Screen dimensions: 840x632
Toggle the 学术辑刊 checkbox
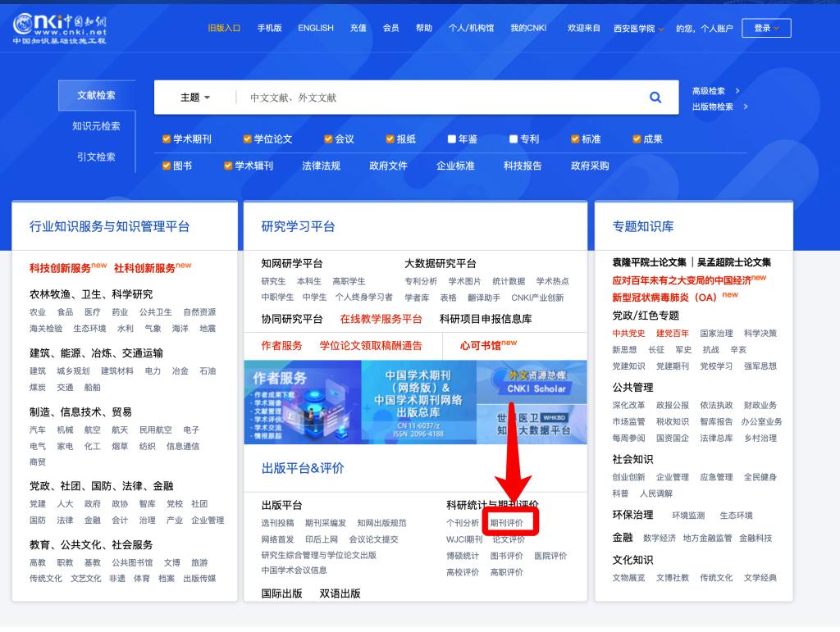click(228, 166)
